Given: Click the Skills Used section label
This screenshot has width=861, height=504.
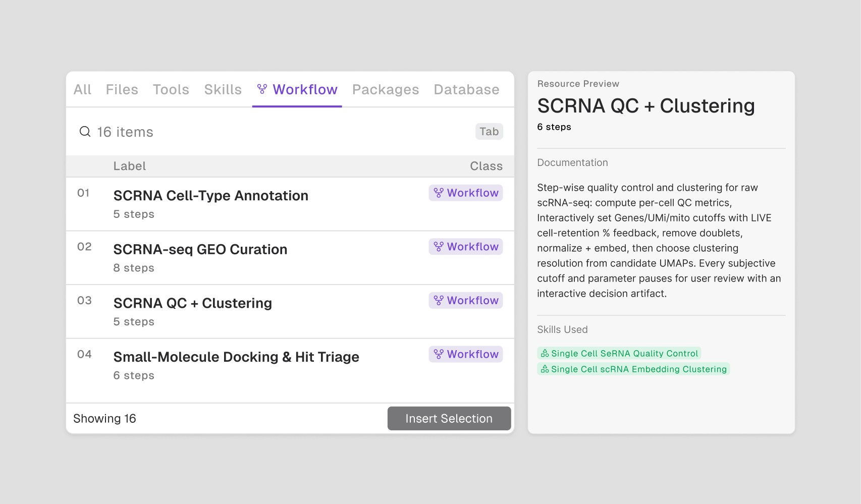Looking at the screenshot, I should pyautogui.click(x=562, y=329).
